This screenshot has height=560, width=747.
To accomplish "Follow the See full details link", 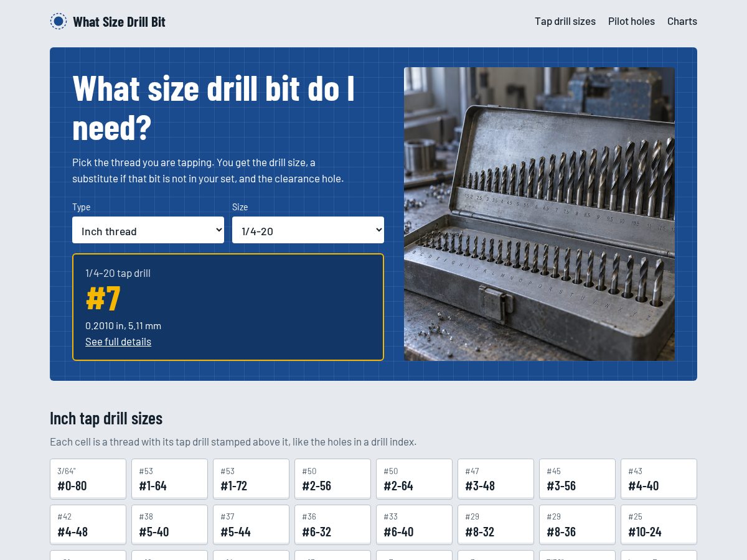I will pyautogui.click(x=118, y=342).
